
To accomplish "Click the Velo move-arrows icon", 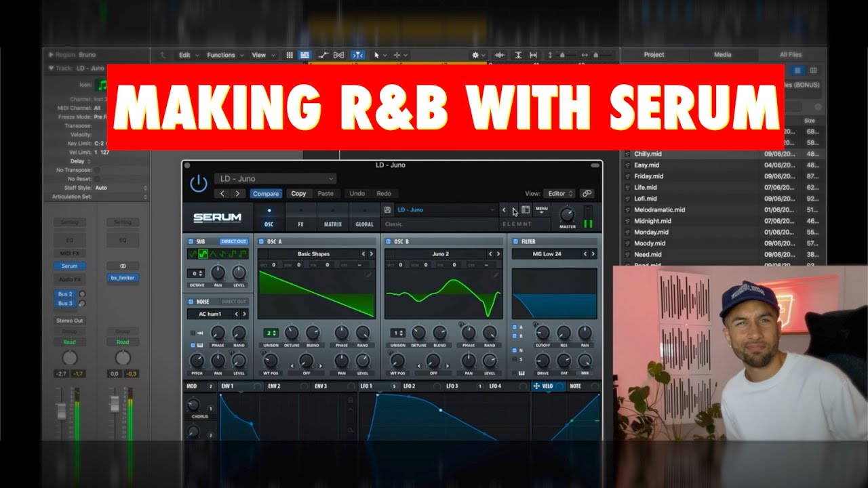I will click(536, 386).
